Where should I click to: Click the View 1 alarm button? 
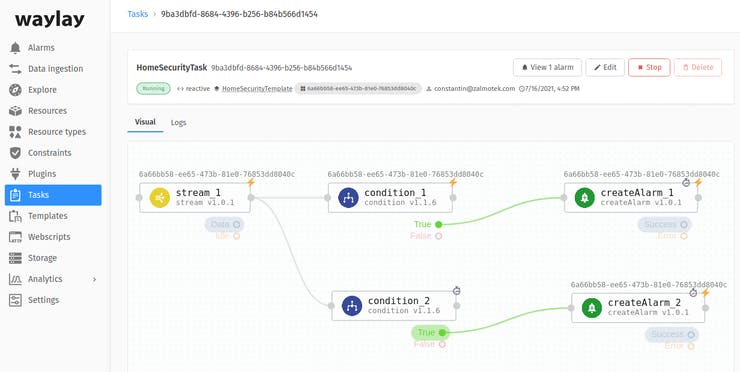pos(547,68)
